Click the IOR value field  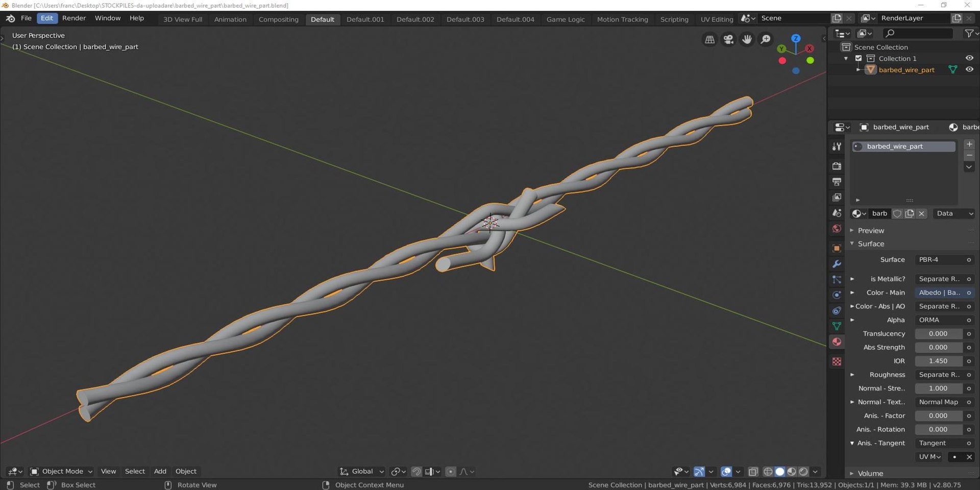(x=938, y=361)
